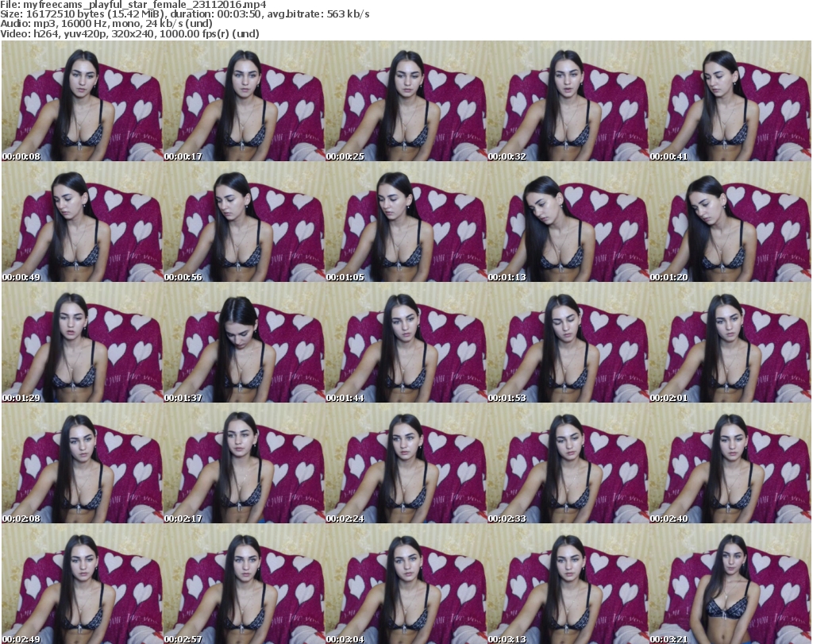Click the Size and duration info line
The image size is (813, 644).
click(x=184, y=14)
